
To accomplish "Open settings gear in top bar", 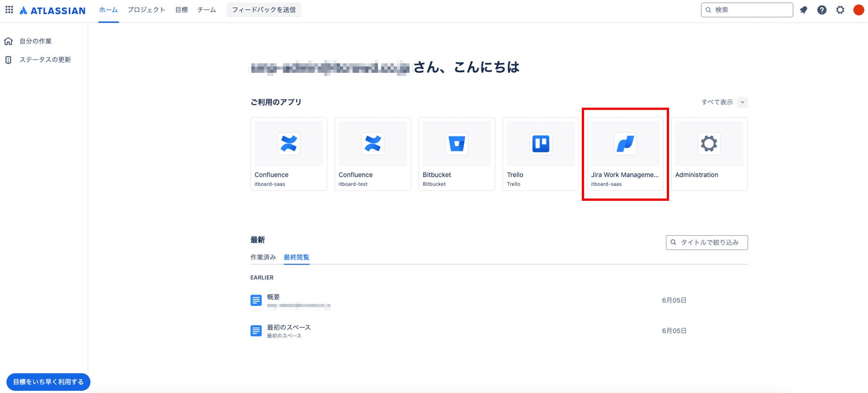I will click(x=840, y=10).
